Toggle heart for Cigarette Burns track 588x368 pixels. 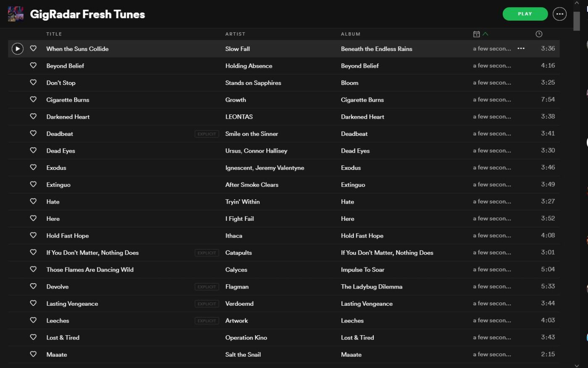point(33,100)
